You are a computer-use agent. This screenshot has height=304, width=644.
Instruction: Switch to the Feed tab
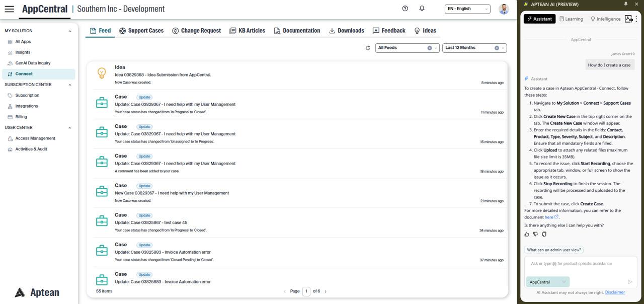(x=100, y=31)
